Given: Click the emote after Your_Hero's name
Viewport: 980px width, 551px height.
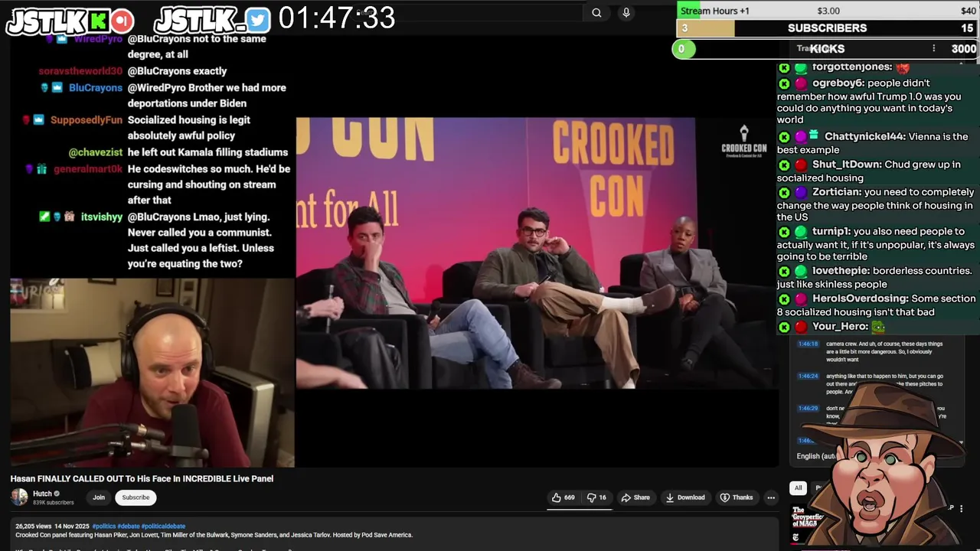Looking at the screenshot, I should pyautogui.click(x=878, y=327).
